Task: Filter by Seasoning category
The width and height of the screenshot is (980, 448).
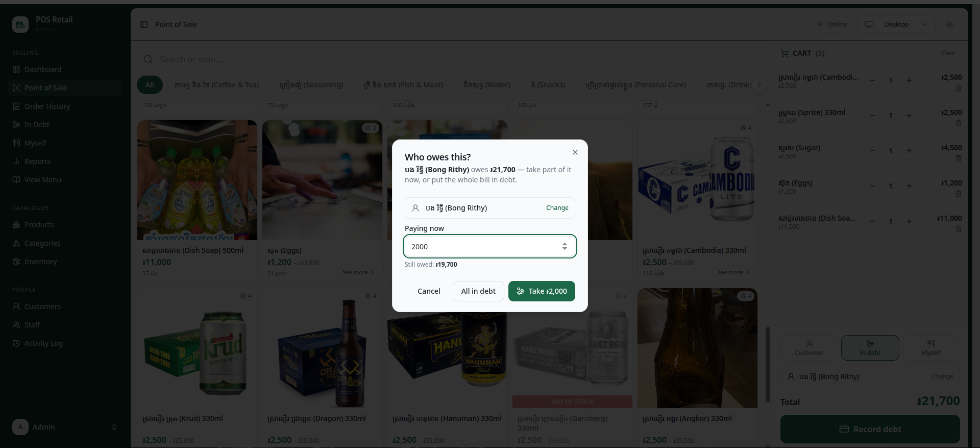Action: [x=311, y=85]
